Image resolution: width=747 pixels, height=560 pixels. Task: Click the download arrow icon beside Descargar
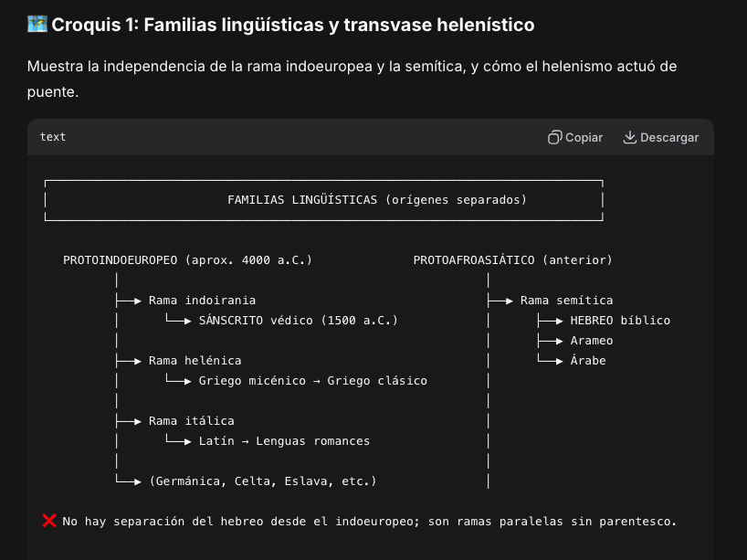(x=630, y=137)
